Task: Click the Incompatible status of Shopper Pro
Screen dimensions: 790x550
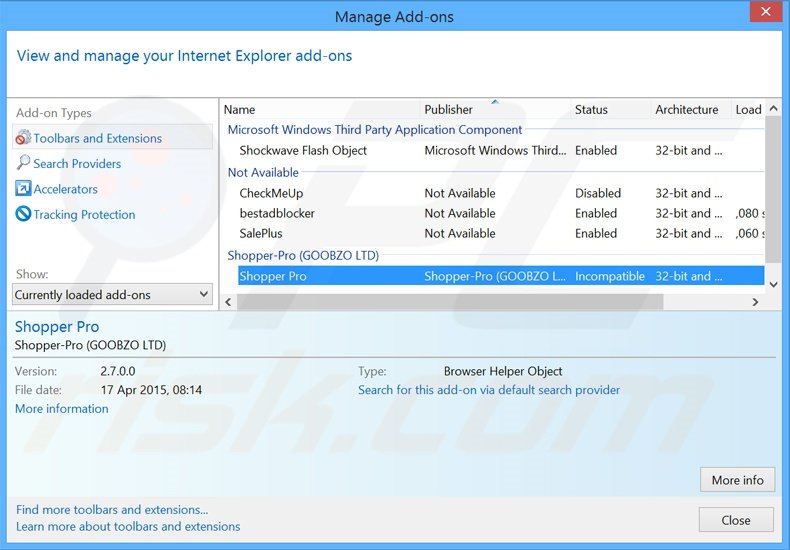Action: (x=610, y=276)
